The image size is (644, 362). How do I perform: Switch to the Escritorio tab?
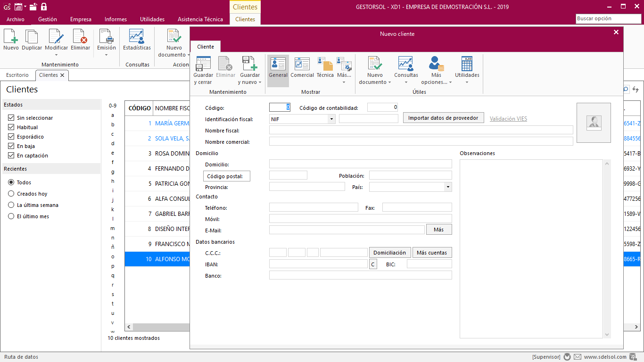coord(17,75)
